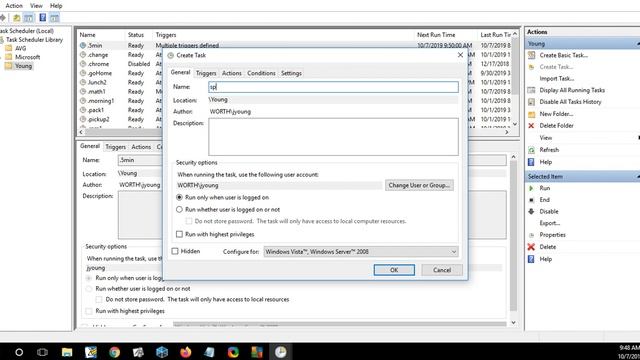Click the Task Scheduler clock taskbar icon
Image resolution: width=640 pixels, height=360 pixels.
click(x=280, y=352)
